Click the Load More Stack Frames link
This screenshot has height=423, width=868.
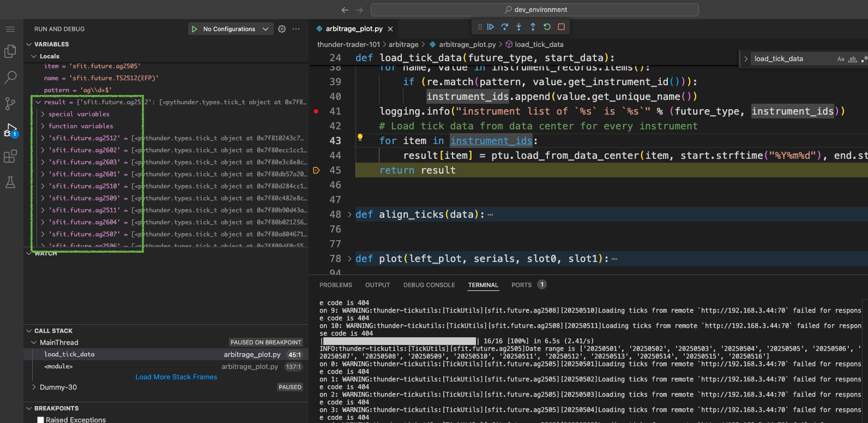176,377
